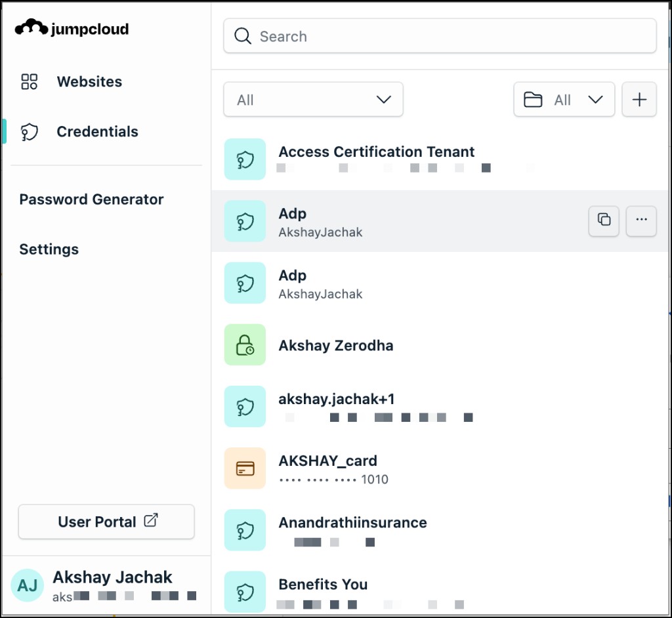Click the plus button to add a credential
The image size is (672, 618).
coord(639,100)
